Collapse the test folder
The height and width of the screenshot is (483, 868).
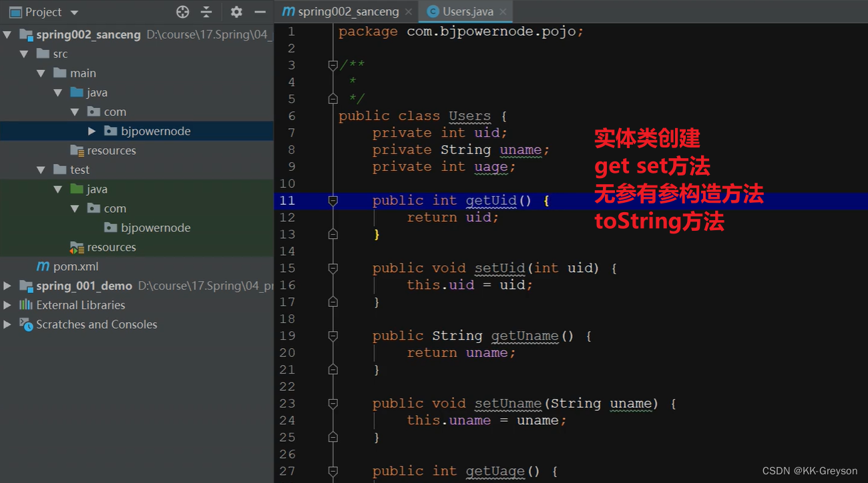tap(41, 170)
